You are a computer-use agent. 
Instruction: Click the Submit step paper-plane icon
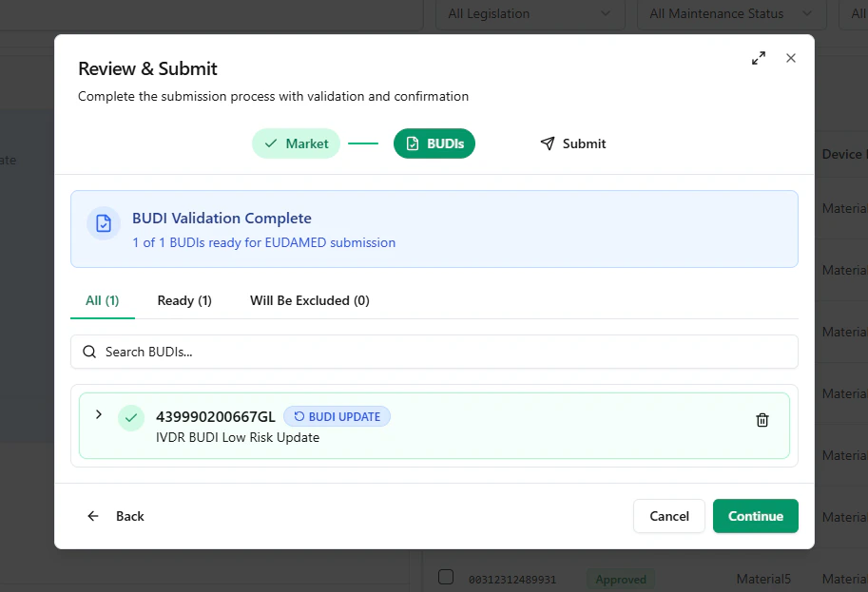(x=547, y=143)
